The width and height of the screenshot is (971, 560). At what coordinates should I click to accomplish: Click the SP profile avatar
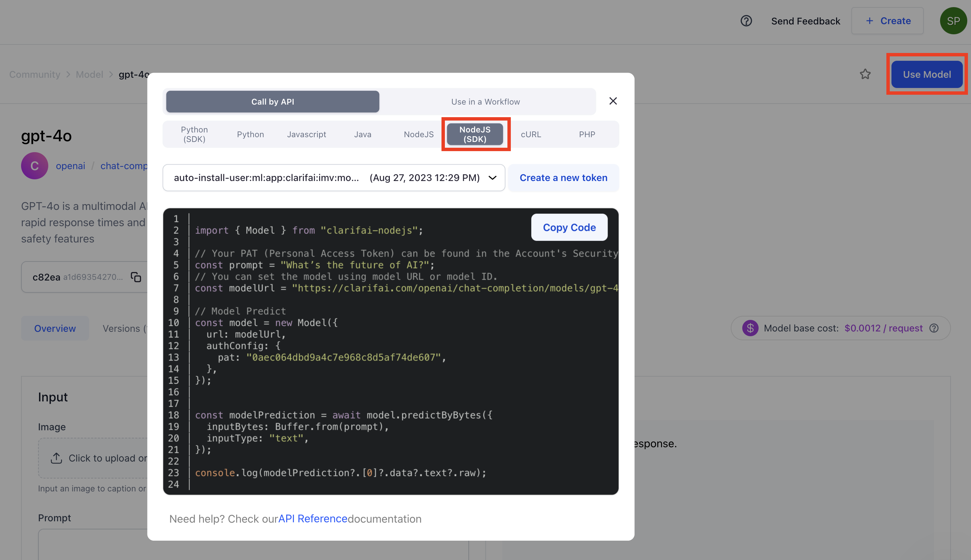coord(953,21)
